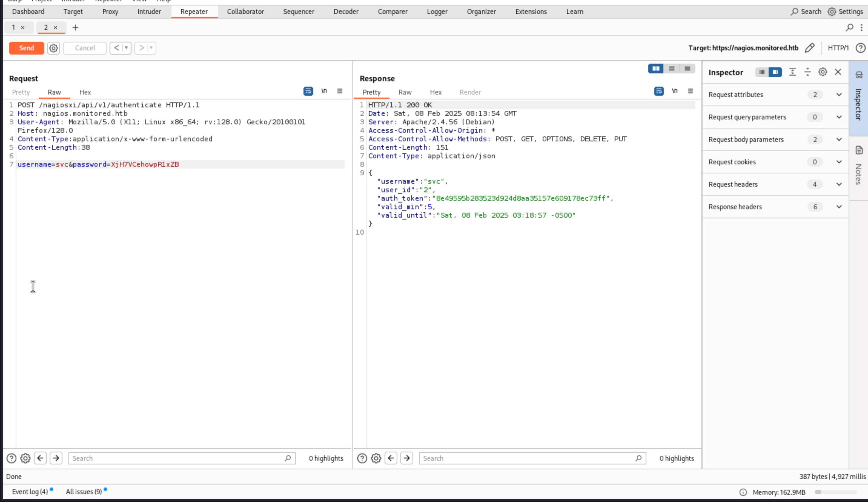Open the Notes side panel
Viewport: 868px width, 502px height.
click(858, 168)
